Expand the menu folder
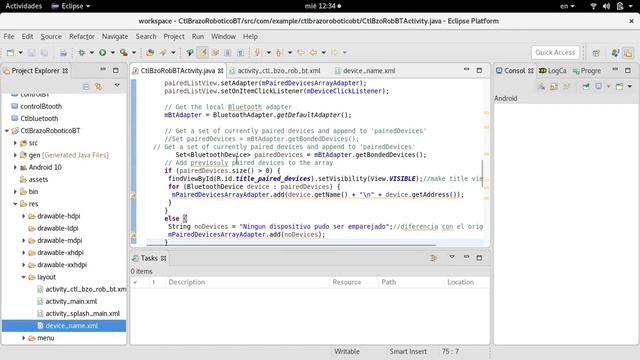Screen dimensions: 640x360 coord(23,338)
